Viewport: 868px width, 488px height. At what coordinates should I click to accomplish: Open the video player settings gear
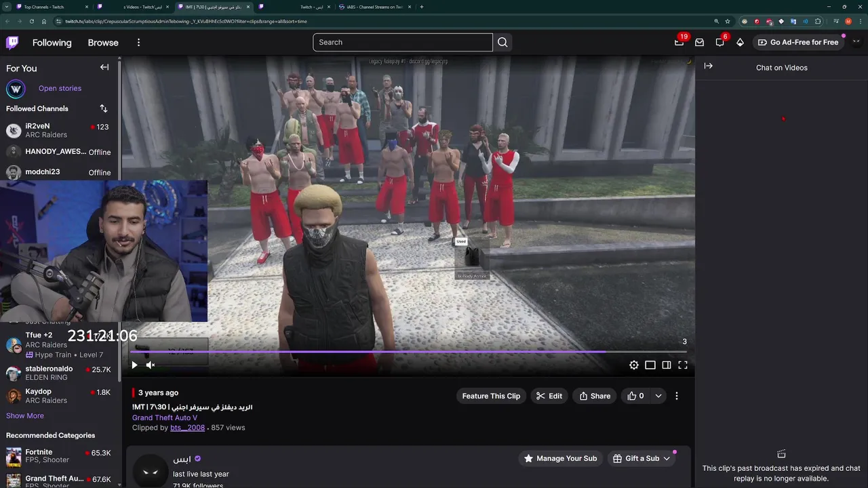[x=633, y=365]
